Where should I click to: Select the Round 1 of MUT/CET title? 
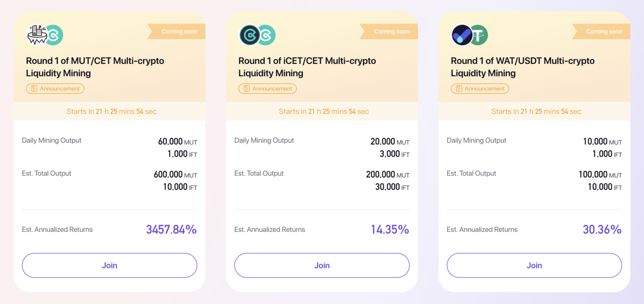95,67
